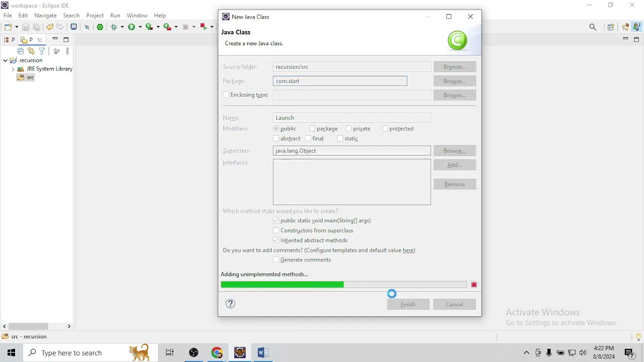The width and height of the screenshot is (644, 362).
Task: Click the help question mark icon in dialog
Action: [x=230, y=304]
